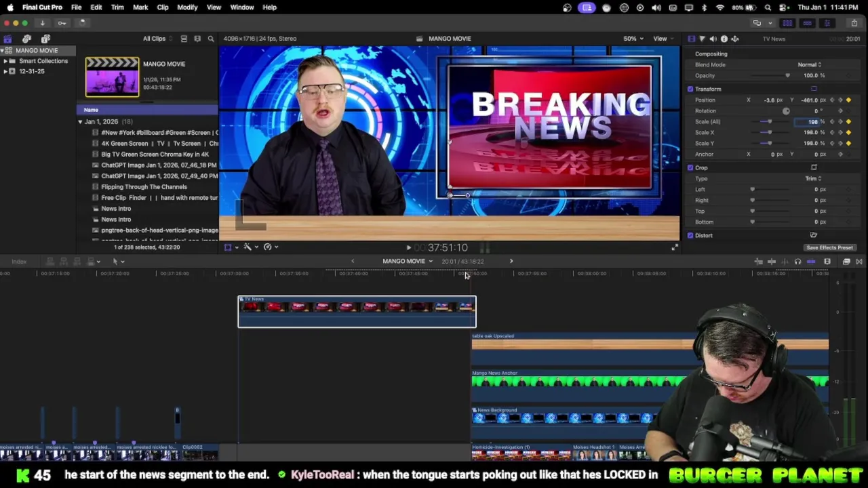868x488 pixels.
Task: Open the Trim menu
Action: click(117, 7)
